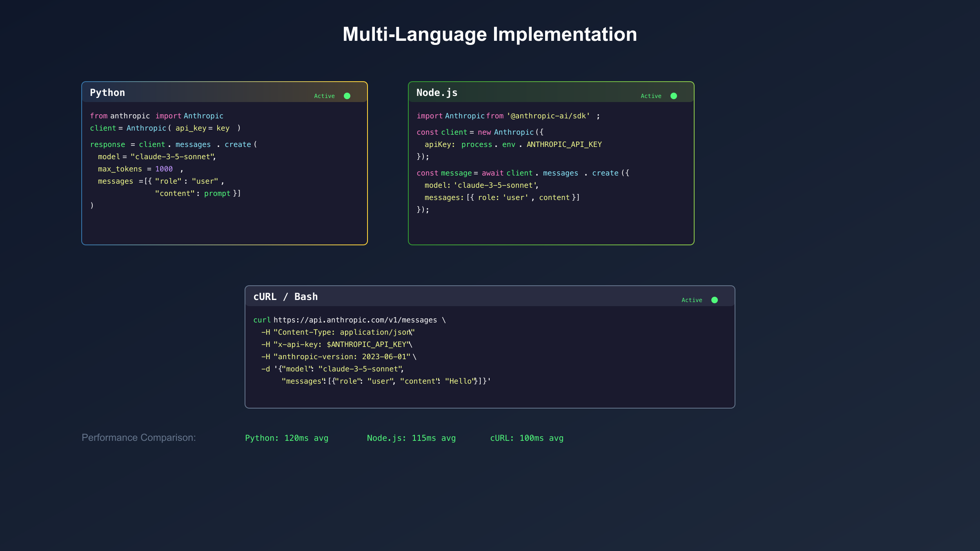980x551 pixels.
Task: Click 'process' in the Node.js apiKey line
Action: 477,144
